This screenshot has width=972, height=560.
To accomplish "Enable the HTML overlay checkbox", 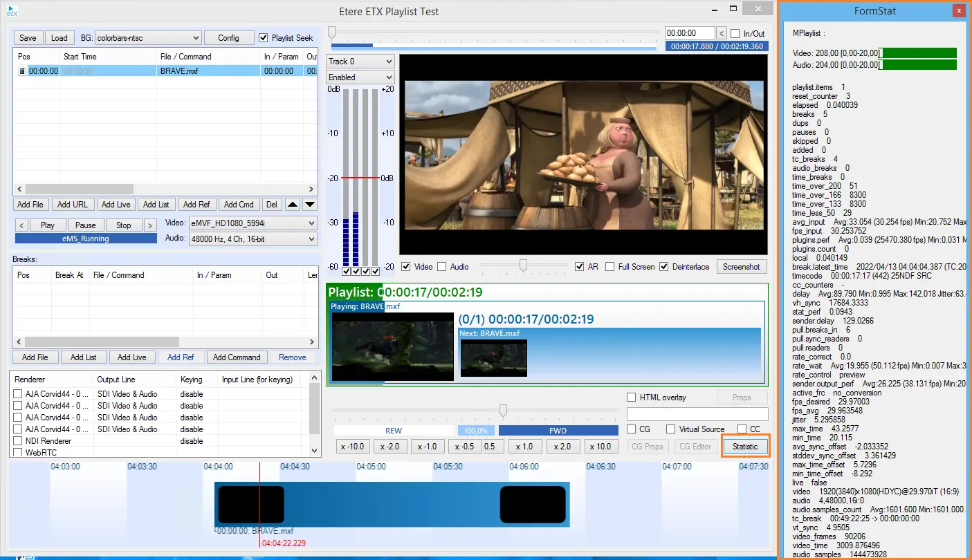I will (x=632, y=398).
